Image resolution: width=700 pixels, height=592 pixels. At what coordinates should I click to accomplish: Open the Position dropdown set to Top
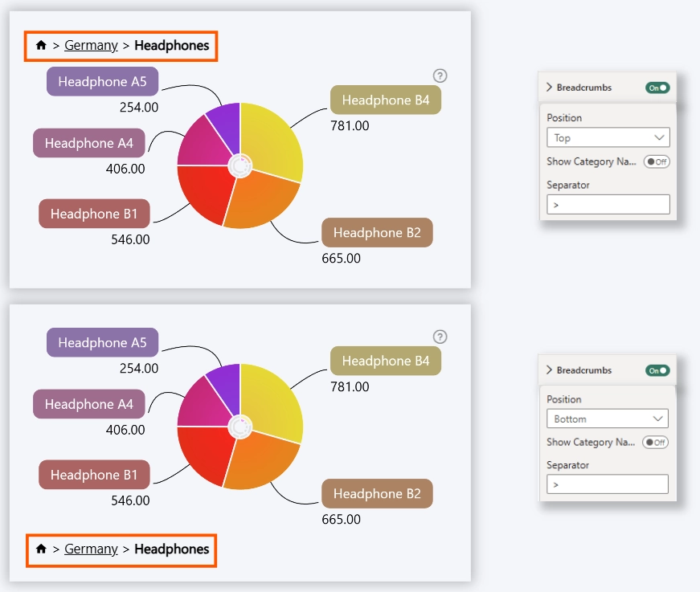(608, 137)
